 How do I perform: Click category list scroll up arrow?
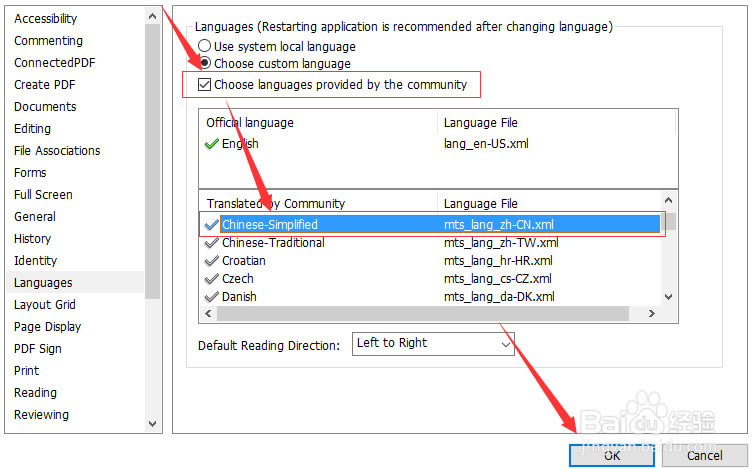click(153, 17)
